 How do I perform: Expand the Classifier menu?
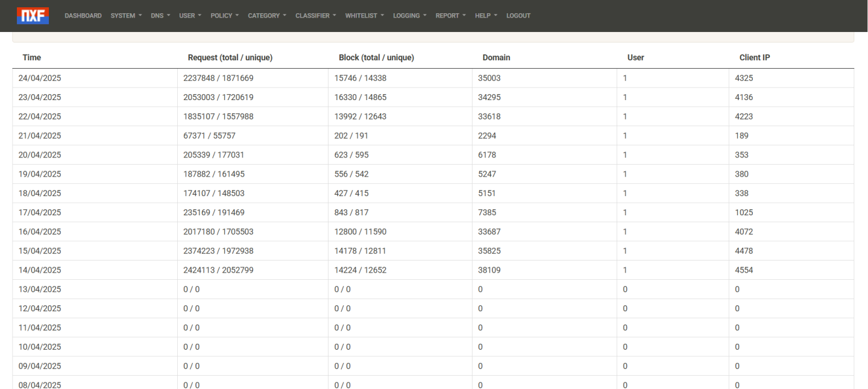click(316, 16)
